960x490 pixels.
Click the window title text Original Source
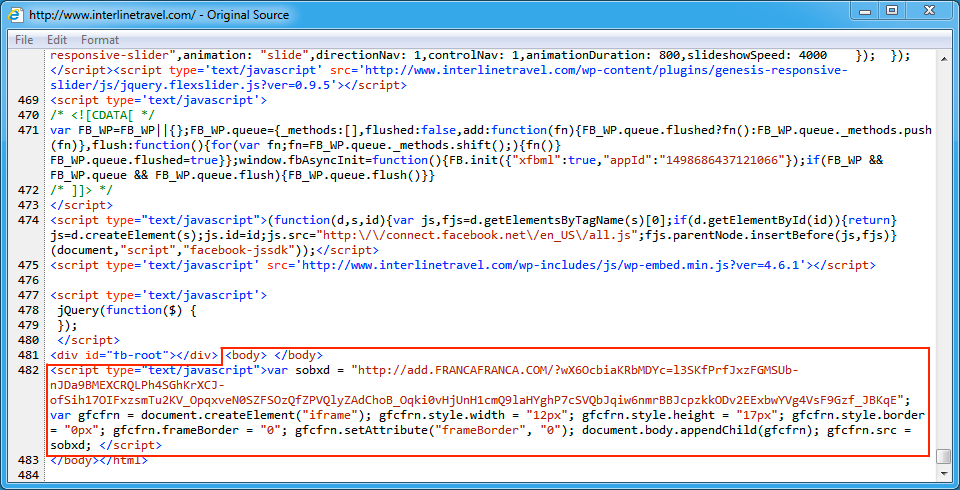249,14
